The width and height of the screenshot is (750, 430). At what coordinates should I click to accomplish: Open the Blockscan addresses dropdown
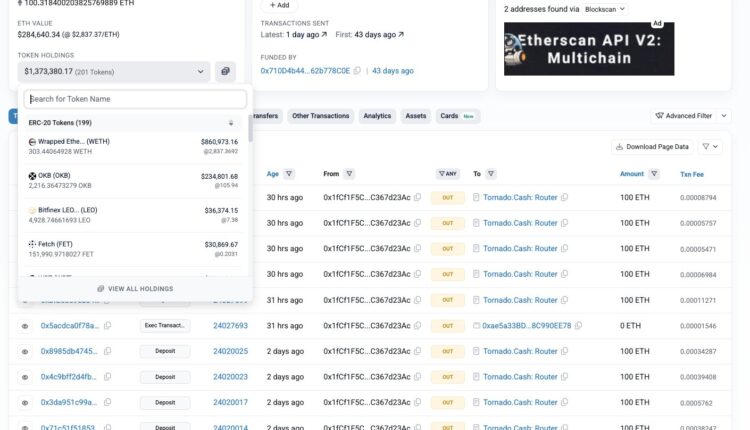tap(605, 8)
